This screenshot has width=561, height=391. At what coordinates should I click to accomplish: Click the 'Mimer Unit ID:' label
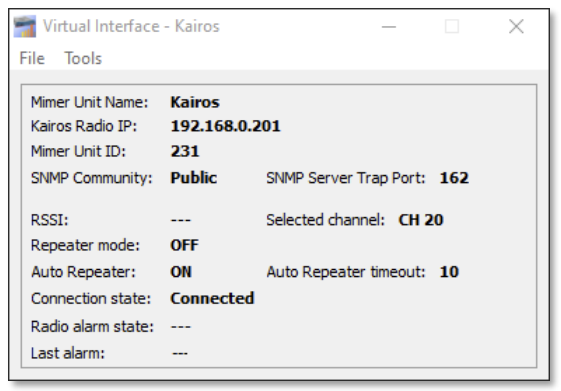click(78, 151)
